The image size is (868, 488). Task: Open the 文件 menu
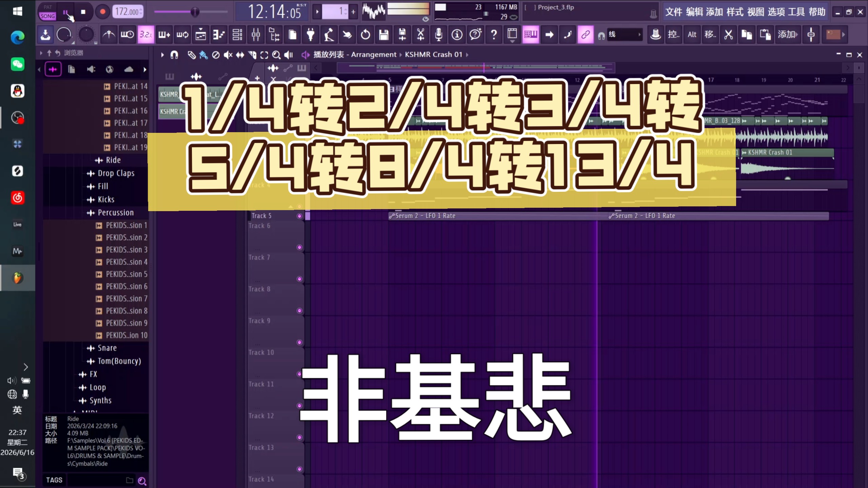coord(673,12)
